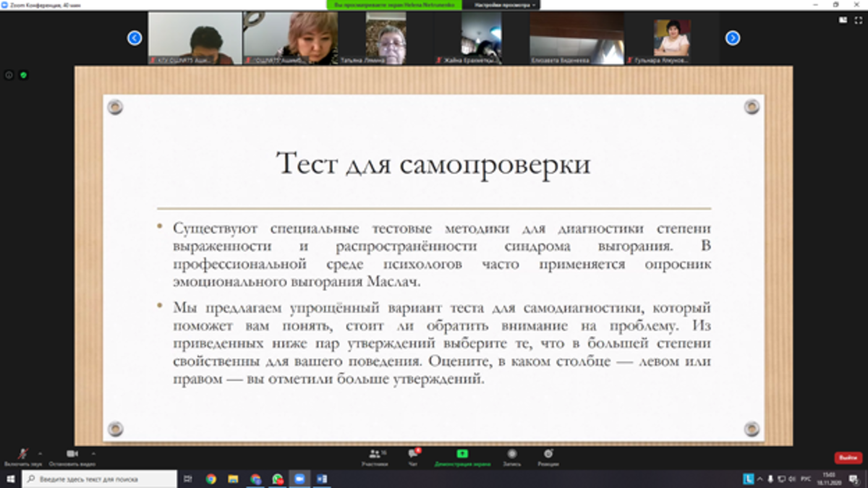Image resolution: width=868 pixels, height=488 pixels.
Task: Expand the audio options arrow
Action: 40,453
